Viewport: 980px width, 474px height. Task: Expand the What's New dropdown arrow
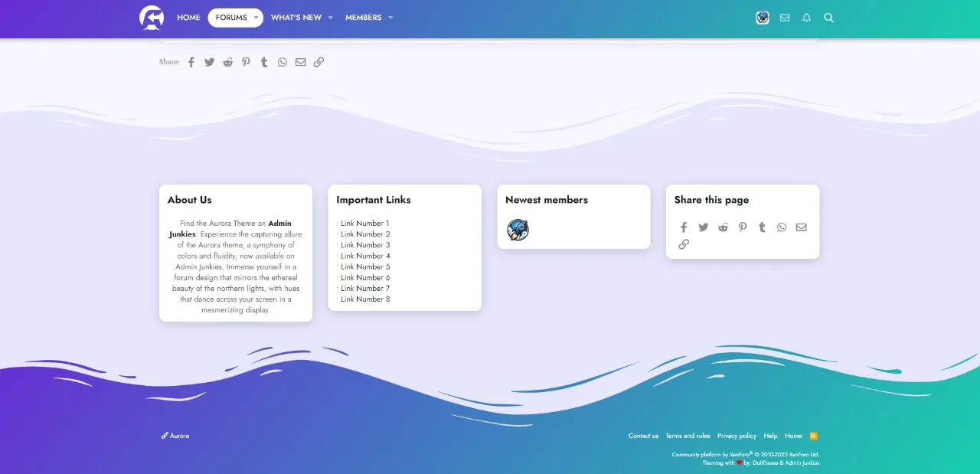(331, 18)
